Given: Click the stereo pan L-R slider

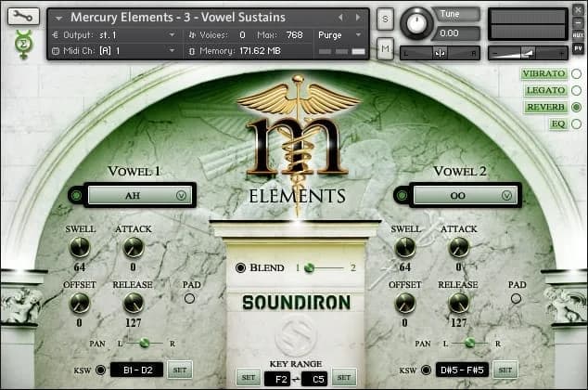Looking at the screenshot, I should pyautogui.click(x=440, y=53).
